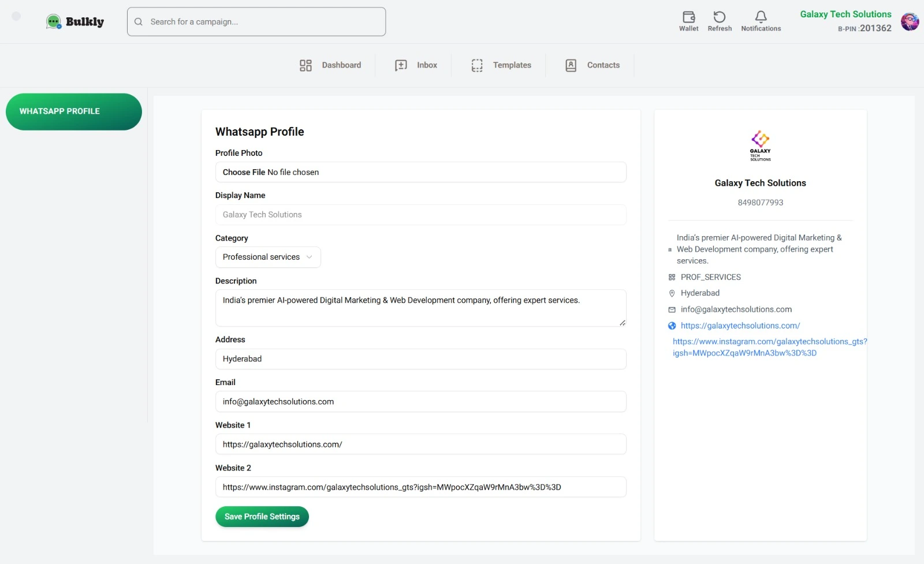Open Instagram link in profile preview

pos(769,347)
